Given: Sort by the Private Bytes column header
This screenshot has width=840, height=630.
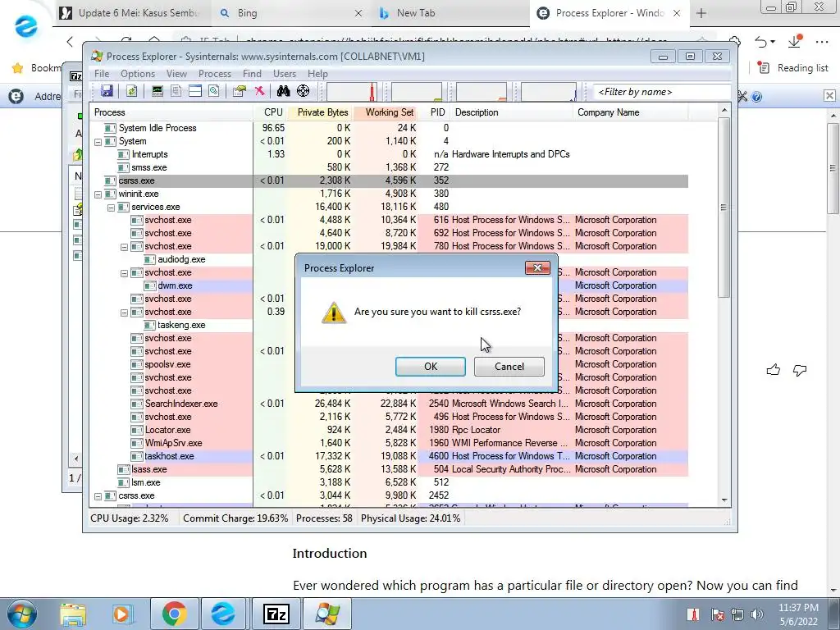Looking at the screenshot, I should pos(322,112).
